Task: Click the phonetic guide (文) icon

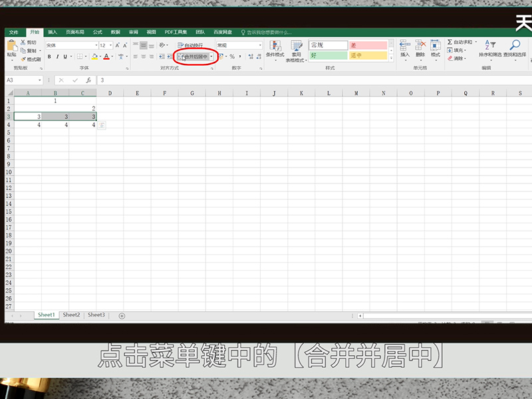Action: point(121,57)
